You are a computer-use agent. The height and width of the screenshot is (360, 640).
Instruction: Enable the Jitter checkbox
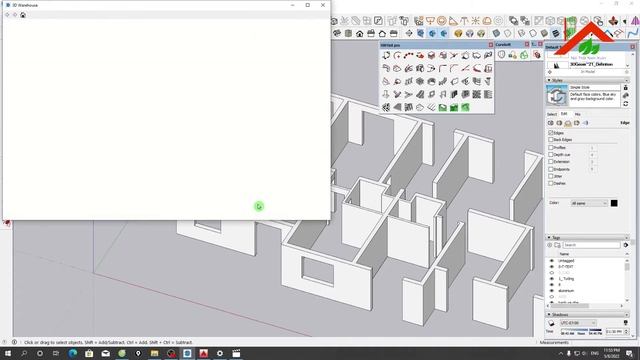coord(551,176)
